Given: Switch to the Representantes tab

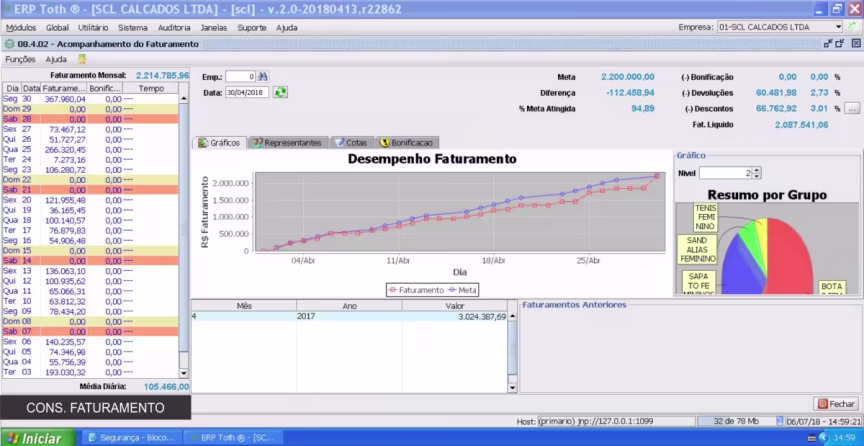Looking at the screenshot, I should coord(287,143).
